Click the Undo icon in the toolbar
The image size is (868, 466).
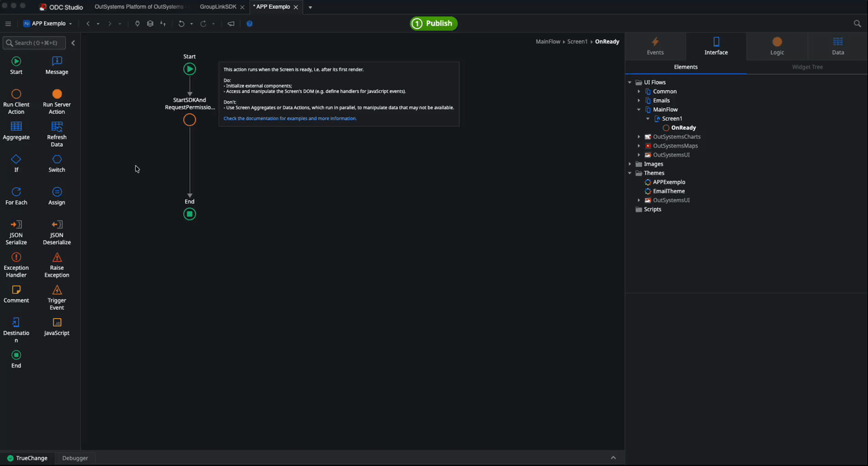coord(181,23)
